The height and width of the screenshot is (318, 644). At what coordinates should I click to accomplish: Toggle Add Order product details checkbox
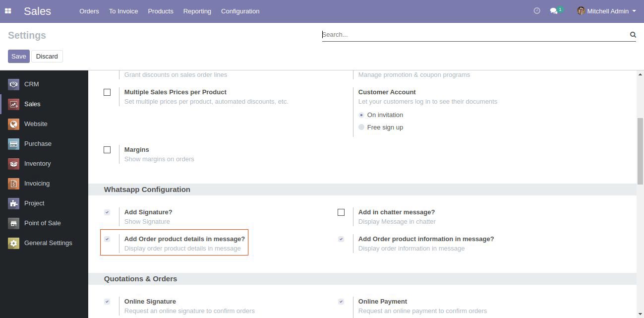click(107, 239)
